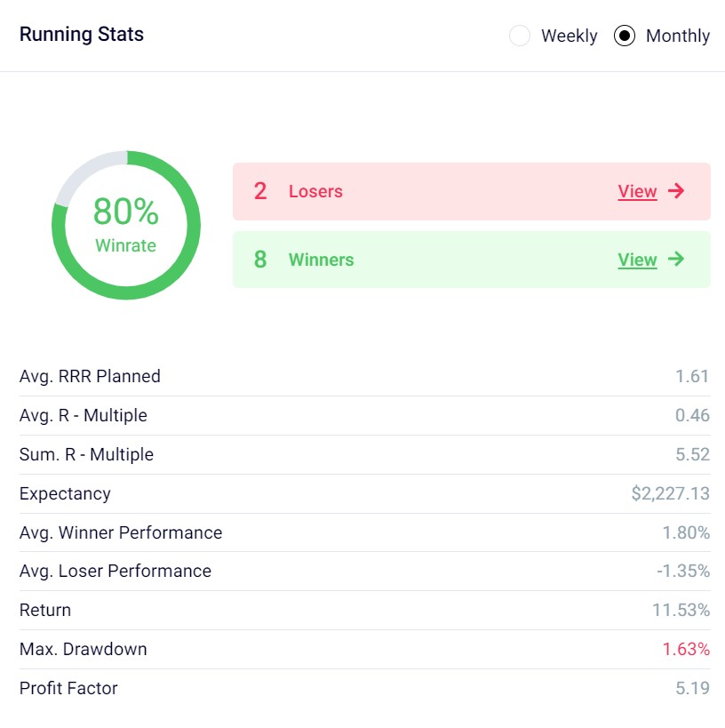
Task: Click the 11.53% value
Action: [x=681, y=610]
